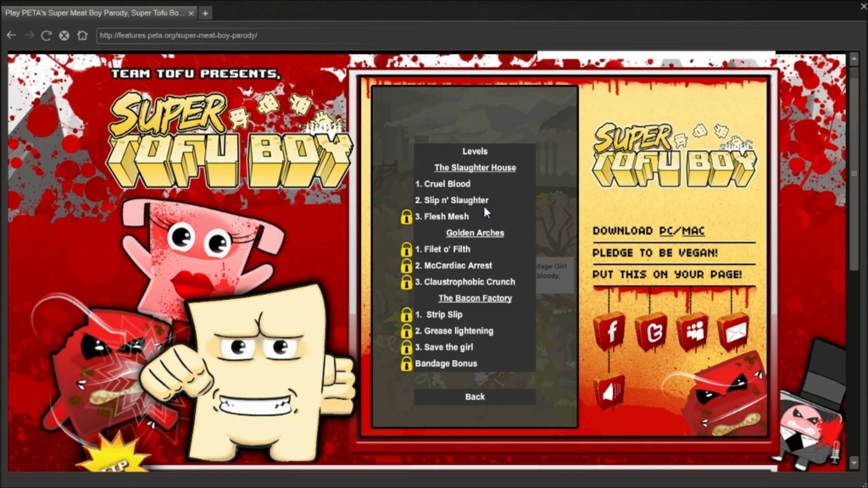The image size is (868, 488).
Task: Select level 3 Claustrophobic Crunch
Action: point(465,281)
